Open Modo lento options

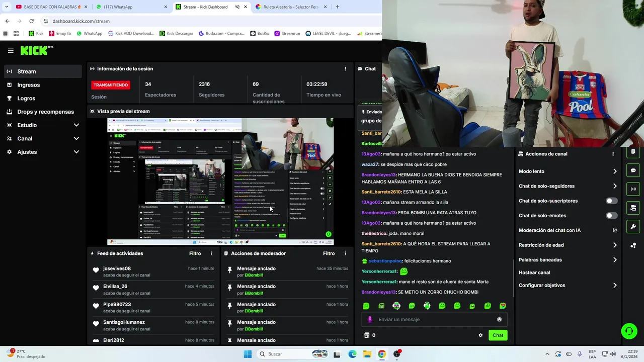pyautogui.click(x=568, y=171)
